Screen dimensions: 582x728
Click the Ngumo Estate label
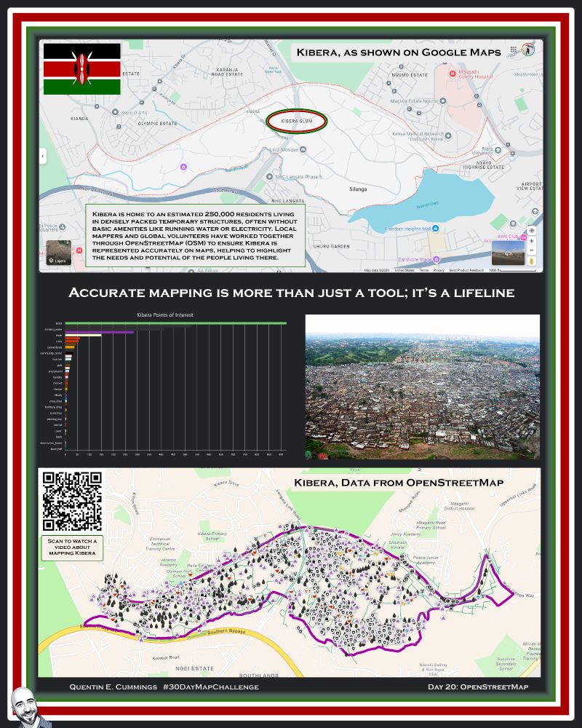[x=410, y=75]
